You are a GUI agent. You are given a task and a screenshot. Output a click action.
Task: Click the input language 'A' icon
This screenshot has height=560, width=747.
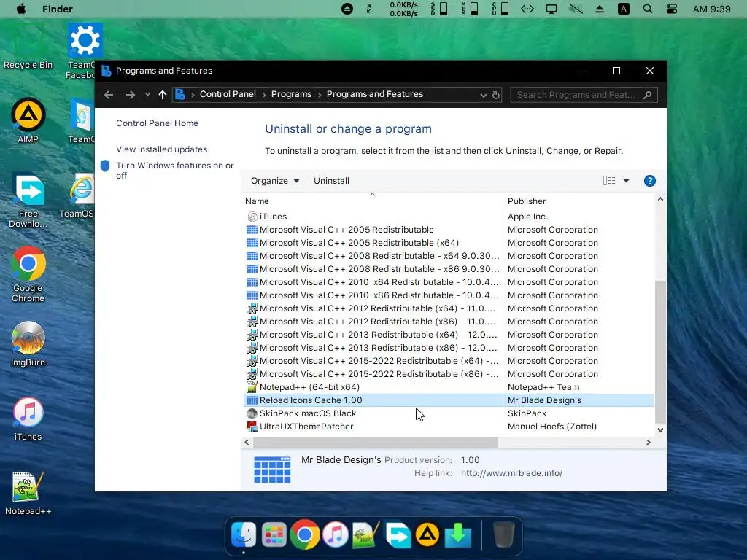click(x=623, y=9)
